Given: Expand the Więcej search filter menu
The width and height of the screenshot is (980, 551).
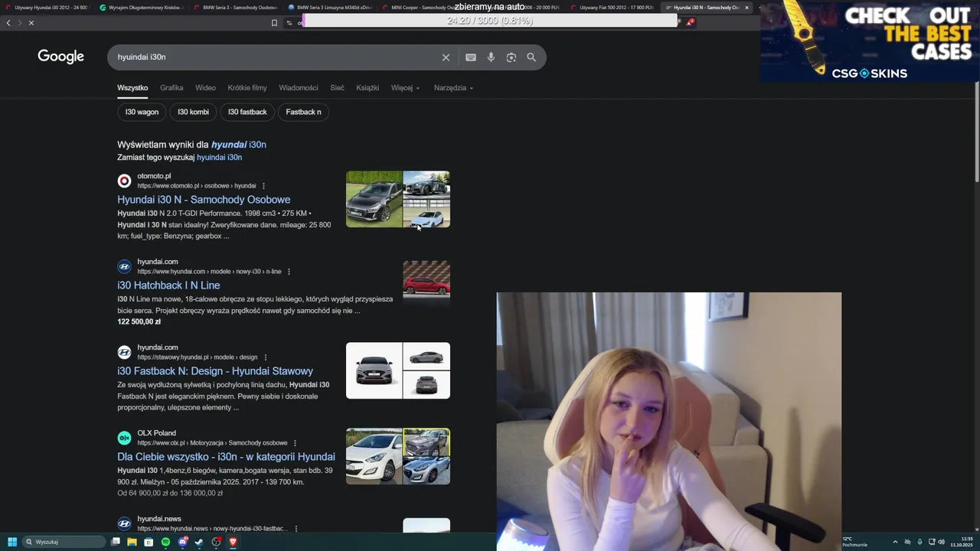Looking at the screenshot, I should [405, 88].
